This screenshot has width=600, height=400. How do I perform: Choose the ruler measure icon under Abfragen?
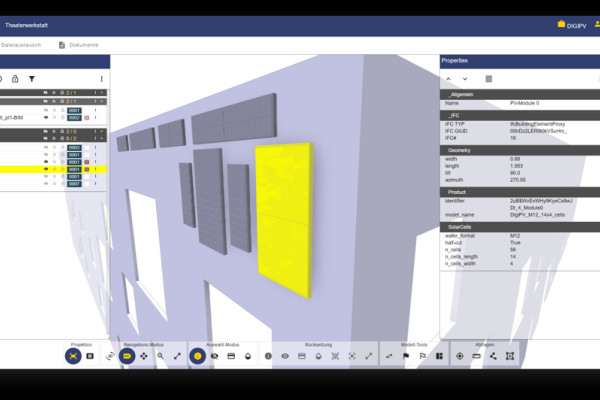pyautogui.click(x=476, y=356)
